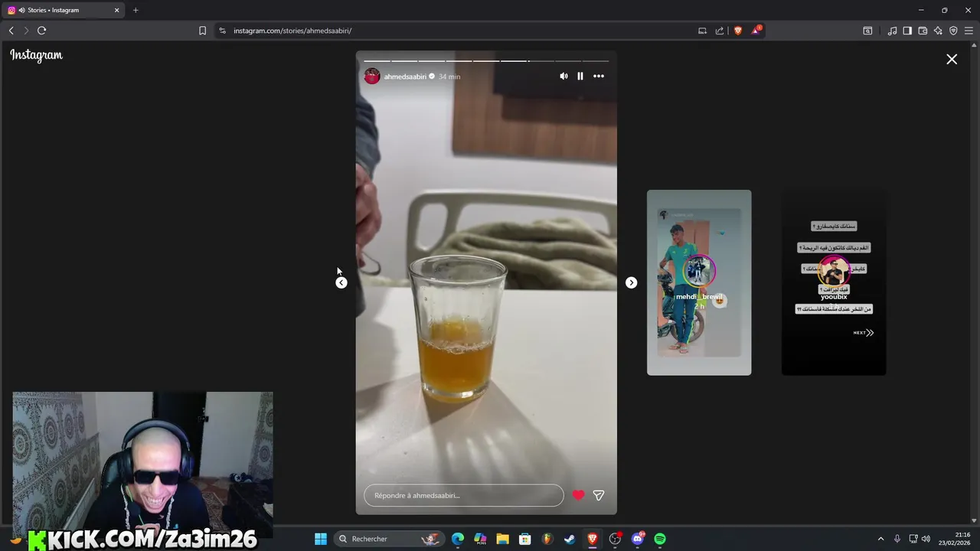
Task: Open a new browser tab
Action: point(136,10)
